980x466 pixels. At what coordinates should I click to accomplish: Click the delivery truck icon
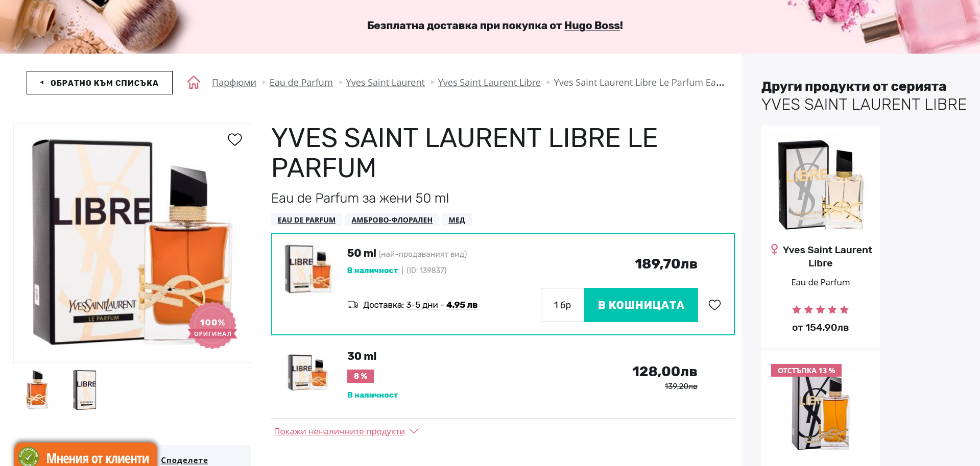click(x=352, y=305)
